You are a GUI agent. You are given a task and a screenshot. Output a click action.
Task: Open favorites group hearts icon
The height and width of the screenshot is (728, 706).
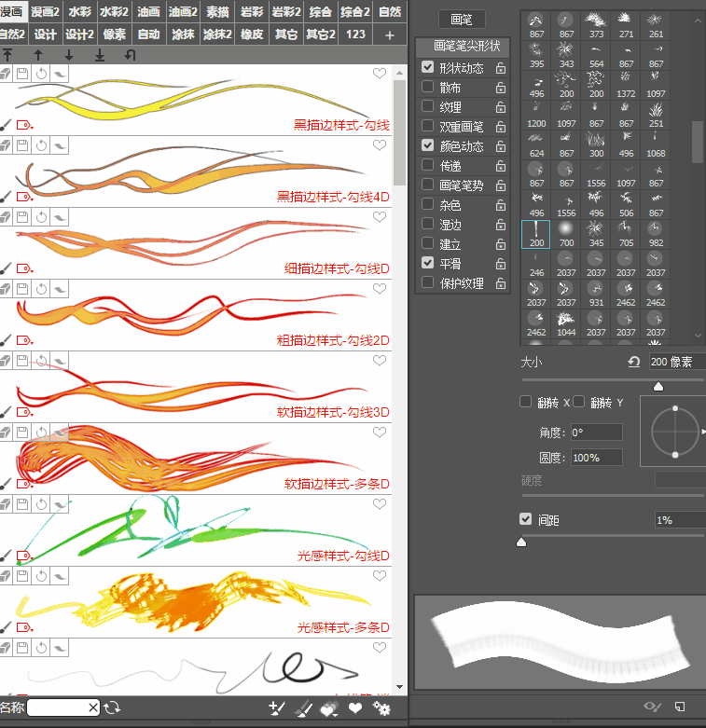pos(329,708)
